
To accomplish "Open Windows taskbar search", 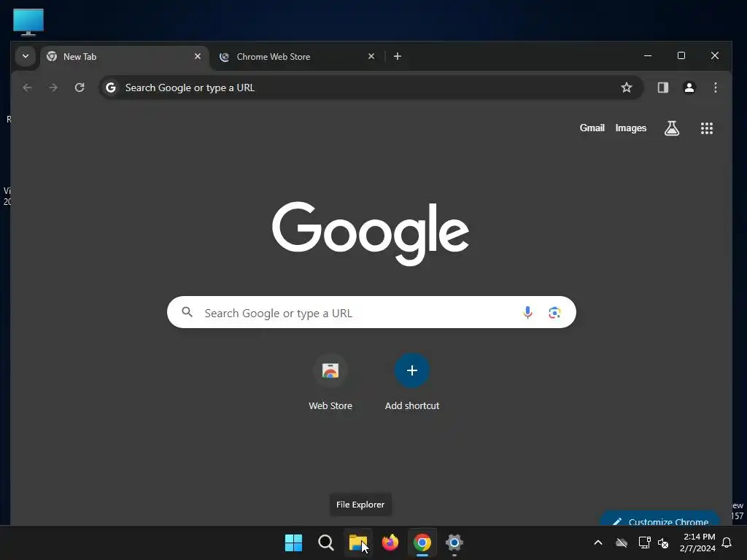I will point(326,542).
